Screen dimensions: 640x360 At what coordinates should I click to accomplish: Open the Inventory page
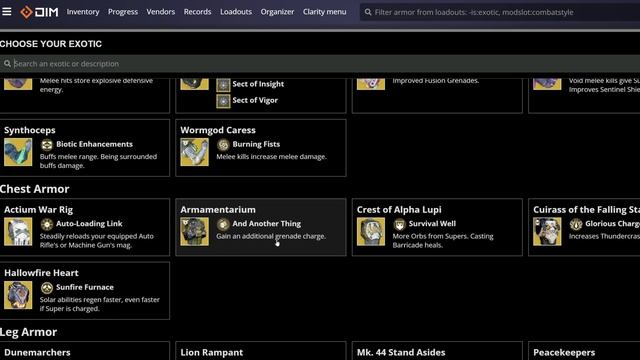click(83, 12)
